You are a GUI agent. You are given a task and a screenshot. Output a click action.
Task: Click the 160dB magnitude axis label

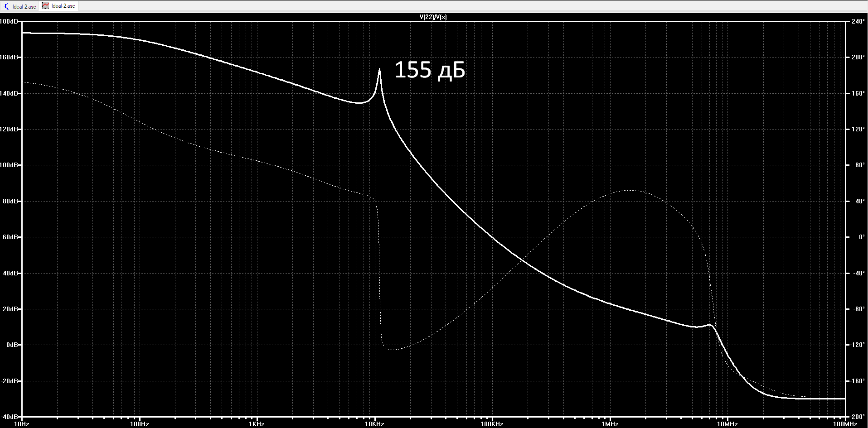(x=9, y=58)
